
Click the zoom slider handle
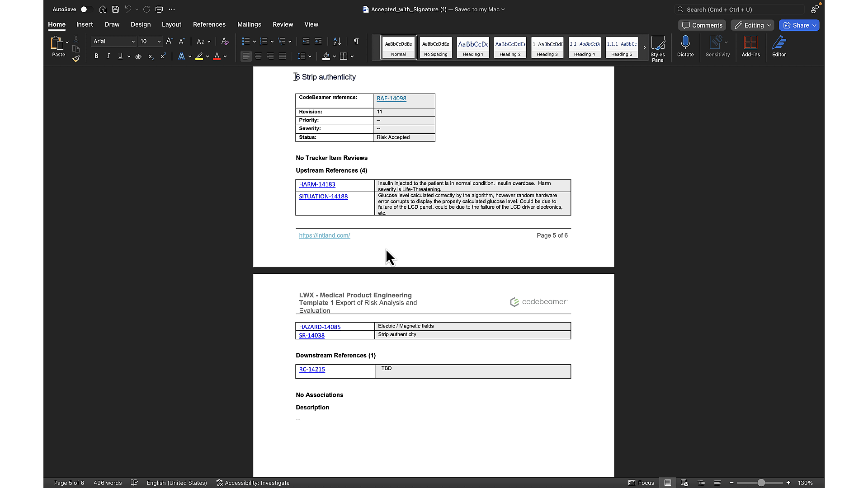pyautogui.click(x=761, y=483)
